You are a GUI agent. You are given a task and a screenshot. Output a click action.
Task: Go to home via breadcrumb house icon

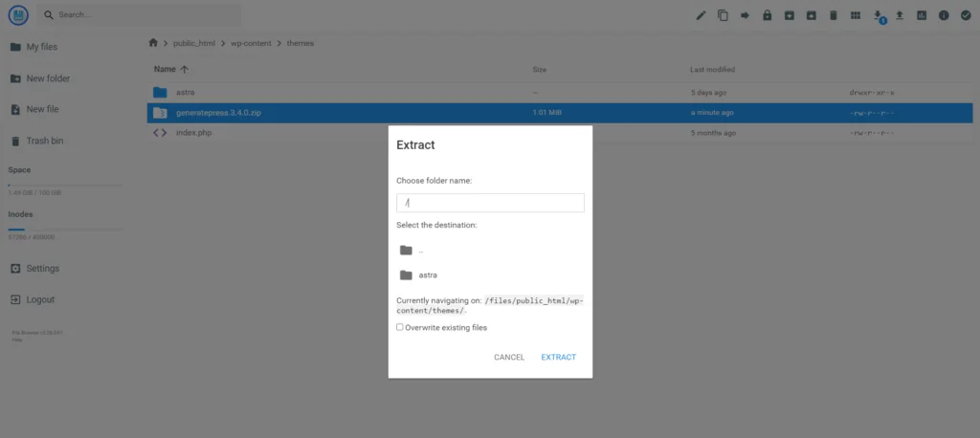pyautogui.click(x=153, y=43)
